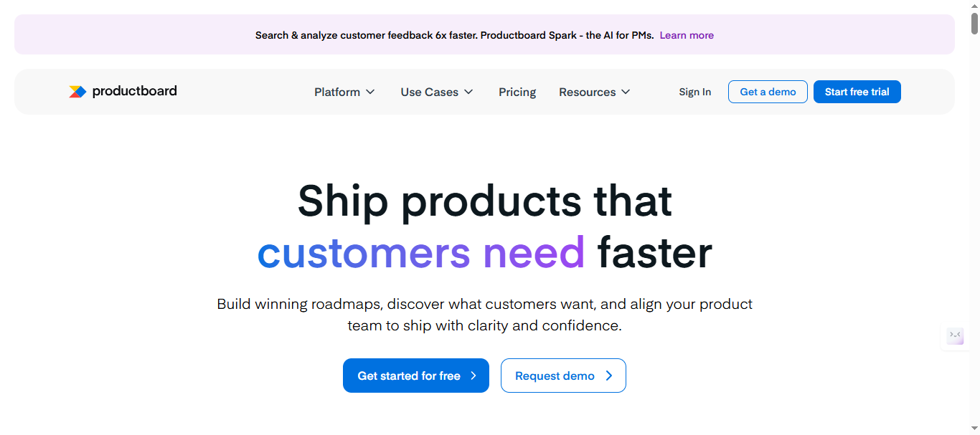The height and width of the screenshot is (435, 980).
Task: Click the scrollbar down arrow
Action: (x=975, y=429)
